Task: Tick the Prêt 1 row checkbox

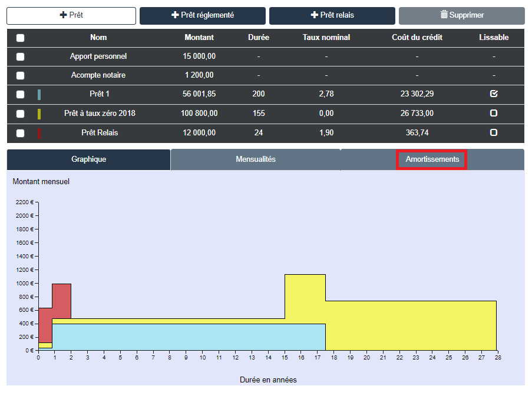Action: (x=21, y=94)
